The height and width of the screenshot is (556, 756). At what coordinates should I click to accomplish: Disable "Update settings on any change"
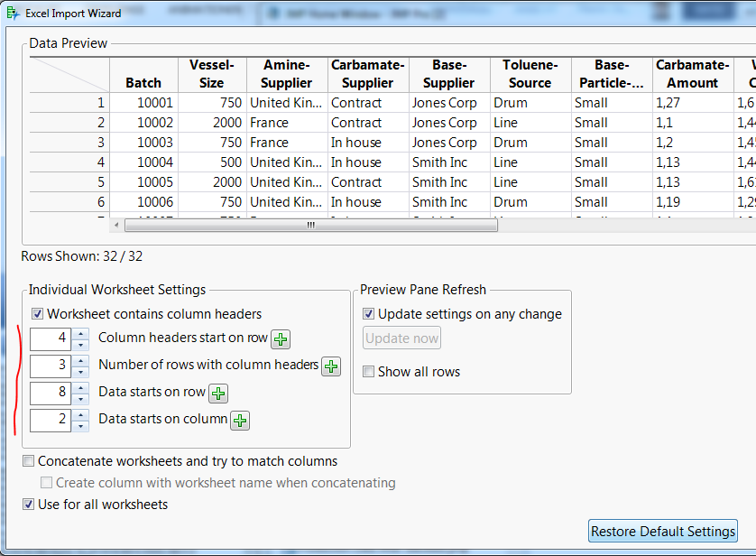369,313
